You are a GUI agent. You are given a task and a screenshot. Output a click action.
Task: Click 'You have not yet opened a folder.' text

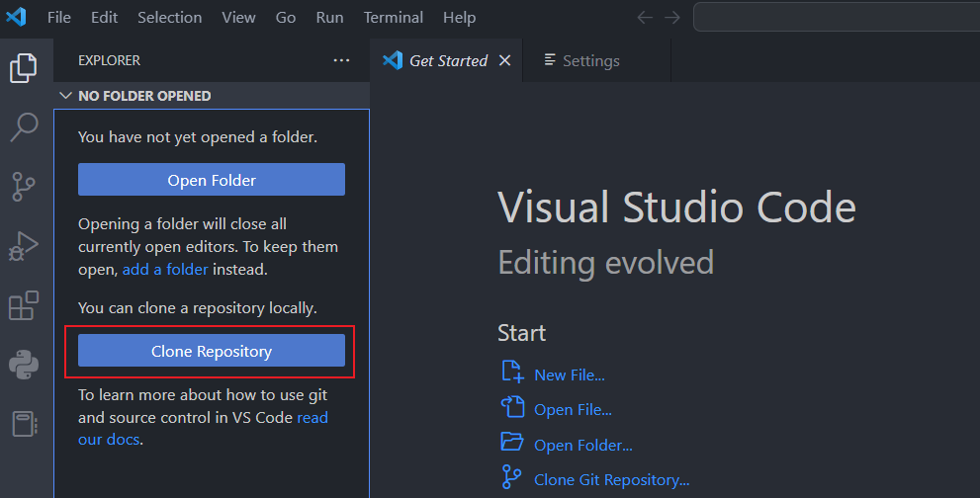point(198,136)
